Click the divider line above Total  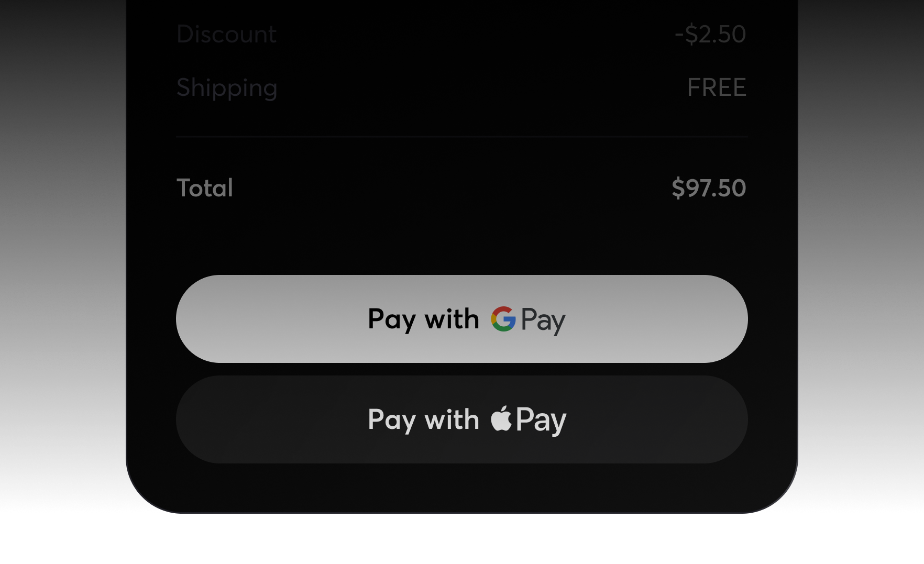point(462,137)
